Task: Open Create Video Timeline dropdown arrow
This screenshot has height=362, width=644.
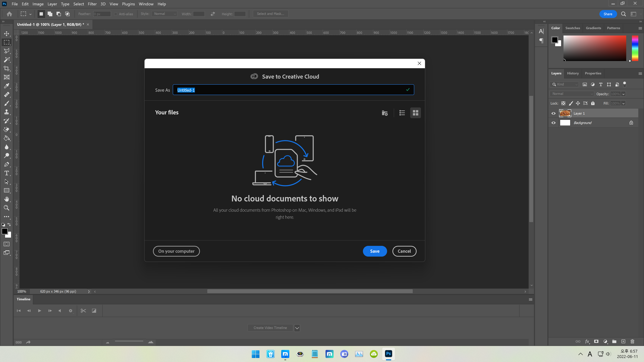Action: 297,328
